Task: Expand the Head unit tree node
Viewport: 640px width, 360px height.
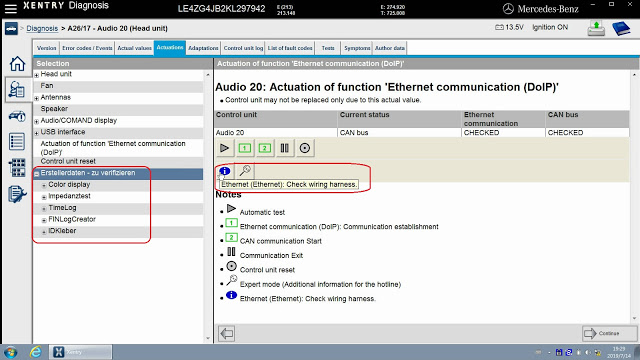Action: [x=37, y=75]
